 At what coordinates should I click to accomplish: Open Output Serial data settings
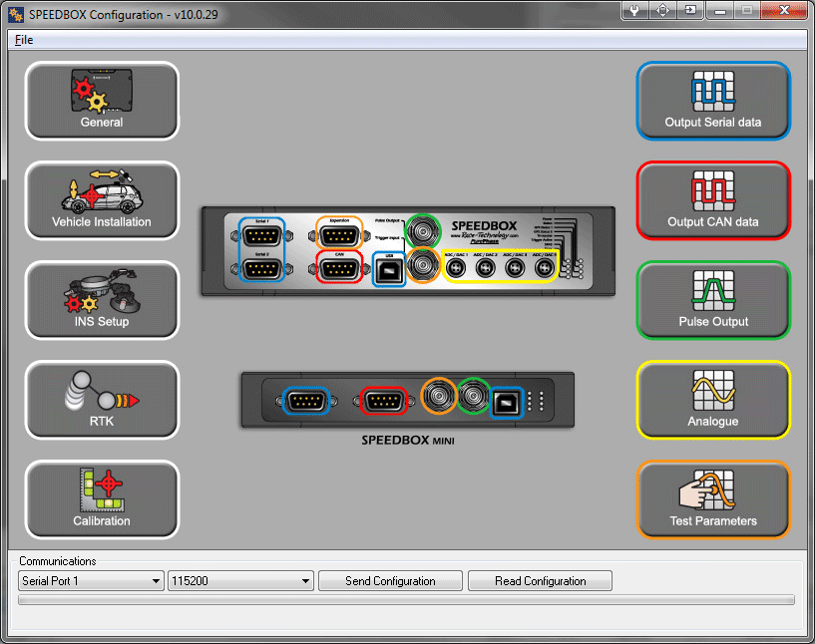tap(713, 101)
